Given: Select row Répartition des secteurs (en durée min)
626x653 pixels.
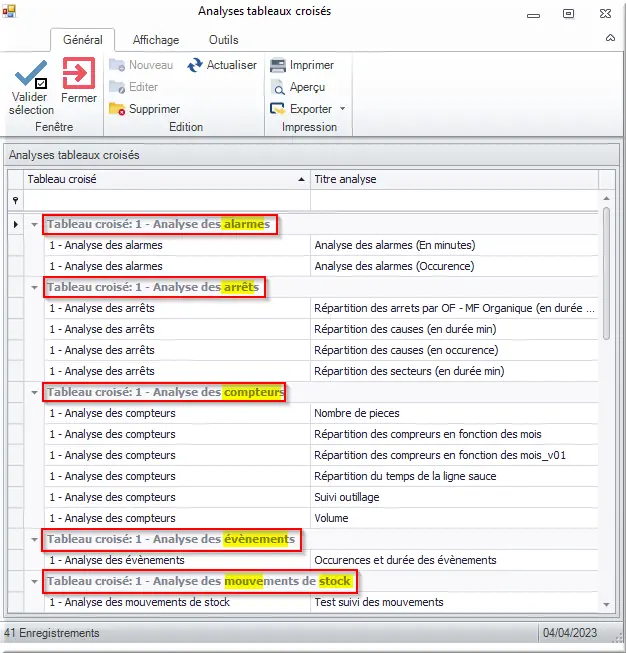Looking at the screenshot, I should 321,371.
